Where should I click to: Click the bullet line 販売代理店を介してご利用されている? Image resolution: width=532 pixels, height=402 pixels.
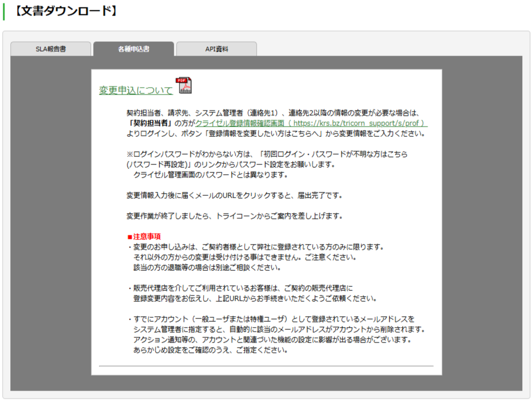coord(241,288)
